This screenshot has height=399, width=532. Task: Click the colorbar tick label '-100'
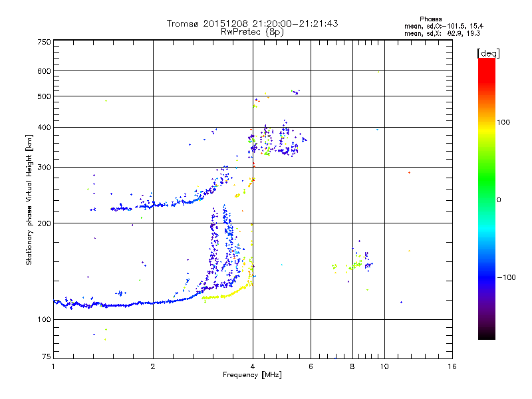[506, 277]
